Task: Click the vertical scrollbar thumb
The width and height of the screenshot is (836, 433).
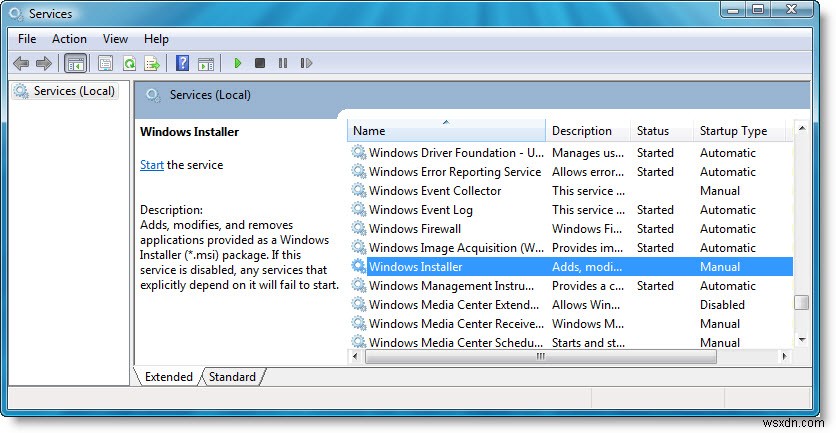Action: tap(801, 302)
